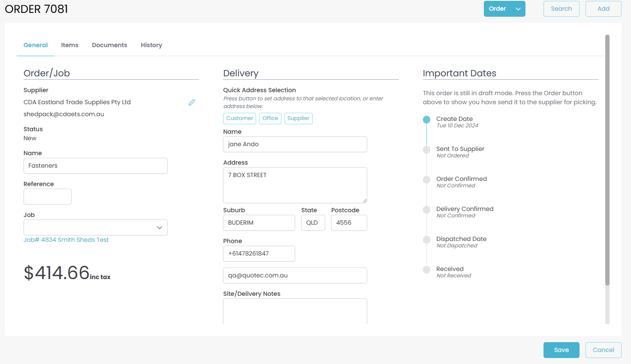Click the Add button
Image resolution: width=631 pixels, height=364 pixels.
(x=603, y=9)
